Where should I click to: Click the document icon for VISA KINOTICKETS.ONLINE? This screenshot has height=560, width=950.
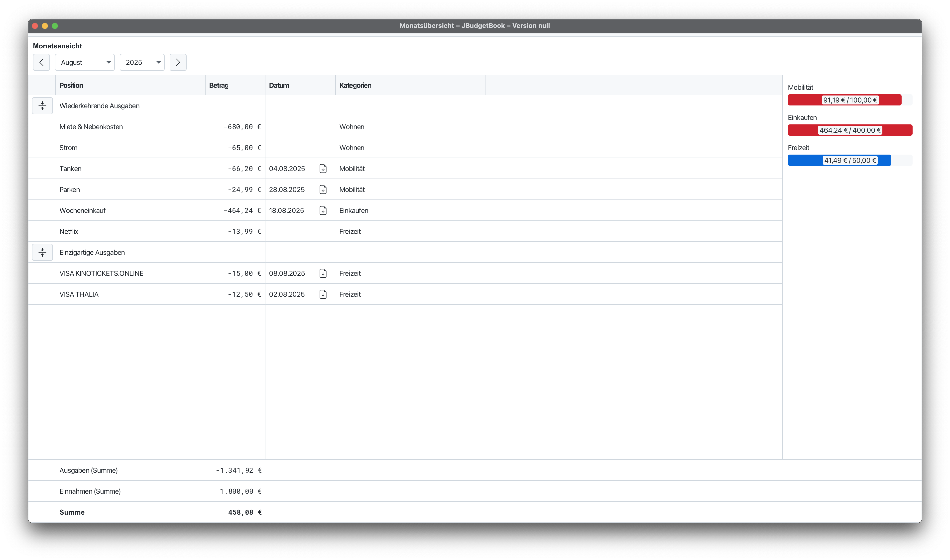click(323, 273)
